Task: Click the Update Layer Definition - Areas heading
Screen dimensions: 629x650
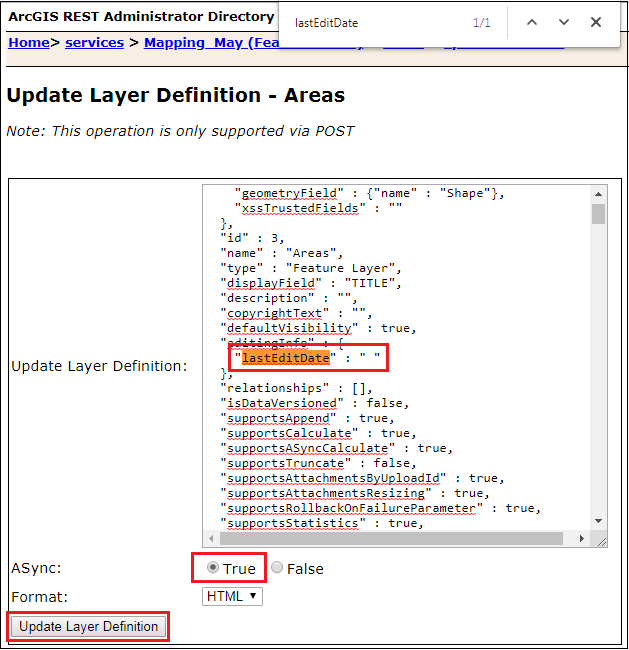Action: [x=176, y=95]
